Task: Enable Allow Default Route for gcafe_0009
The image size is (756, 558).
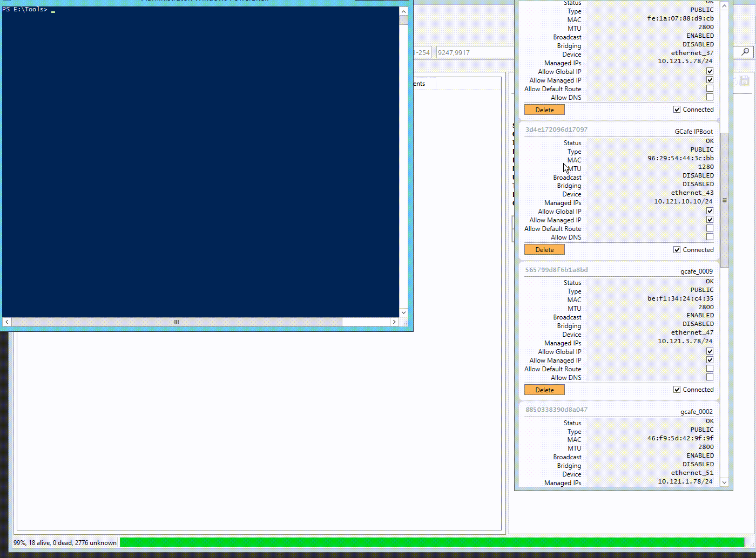Action: tap(710, 369)
